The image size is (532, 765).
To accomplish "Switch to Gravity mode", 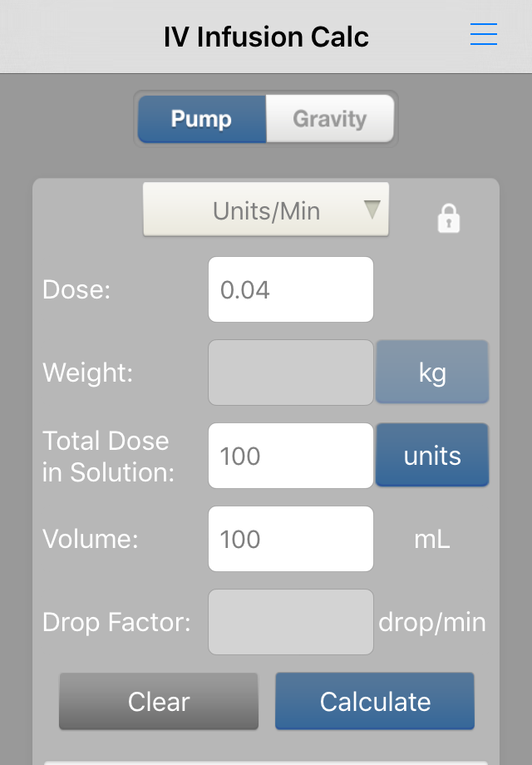I will point(330,119).
